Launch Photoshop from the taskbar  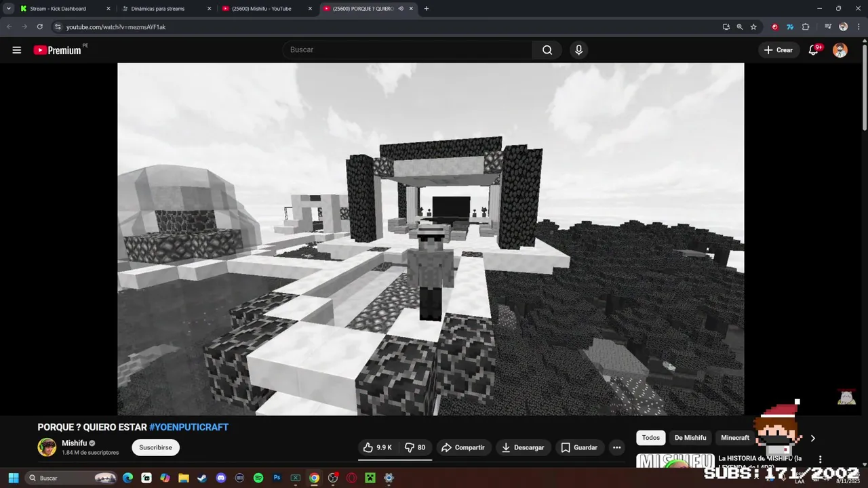277,478
